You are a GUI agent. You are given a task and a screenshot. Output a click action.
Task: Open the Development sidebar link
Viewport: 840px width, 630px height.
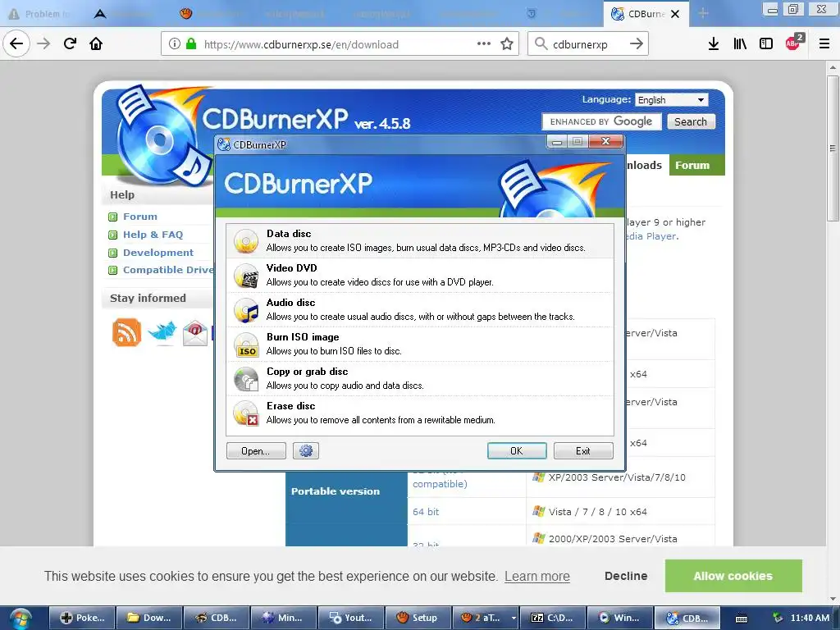(x=158, y=253)
